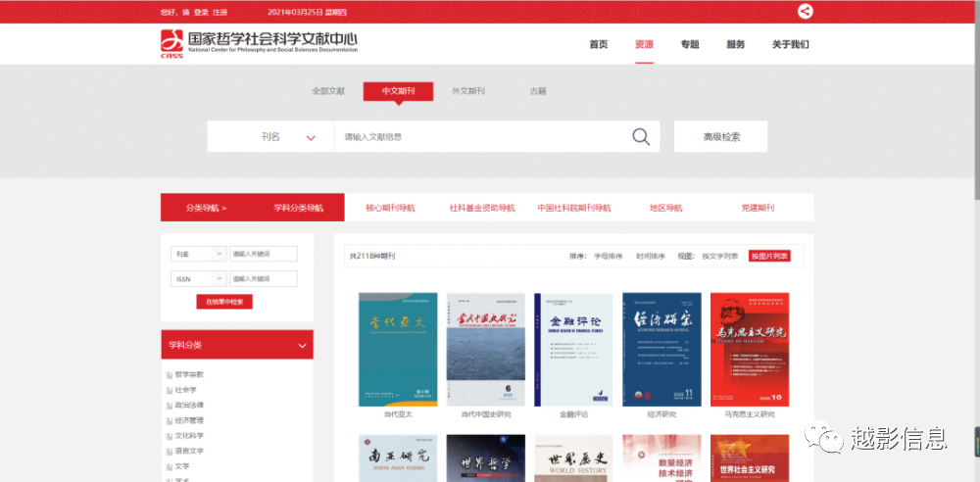
Task: Click the icon next to 社会学
Action: tap(169, 390)
